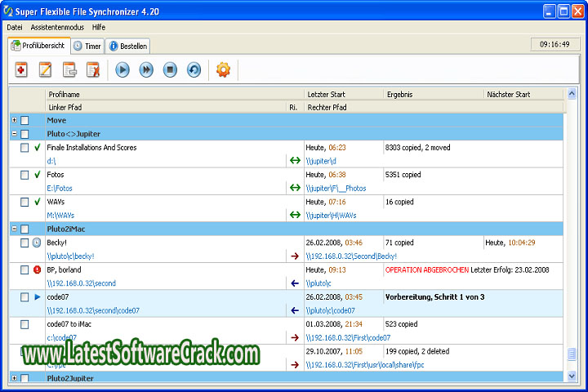The height and width of the screenshot is (392, 588).
Task: Expand the Move group
Action: click(x=14, y=120)
